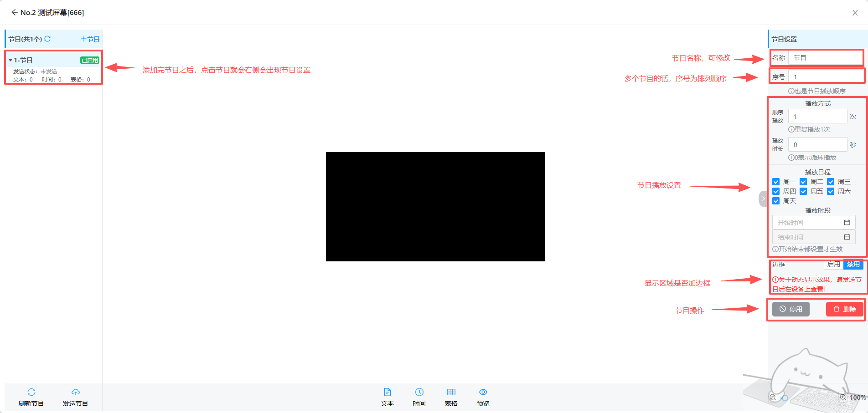Open the 结束时间 time picker
Image resolution: width=868 pixels, height=413 pixels.
click(813, 237)
